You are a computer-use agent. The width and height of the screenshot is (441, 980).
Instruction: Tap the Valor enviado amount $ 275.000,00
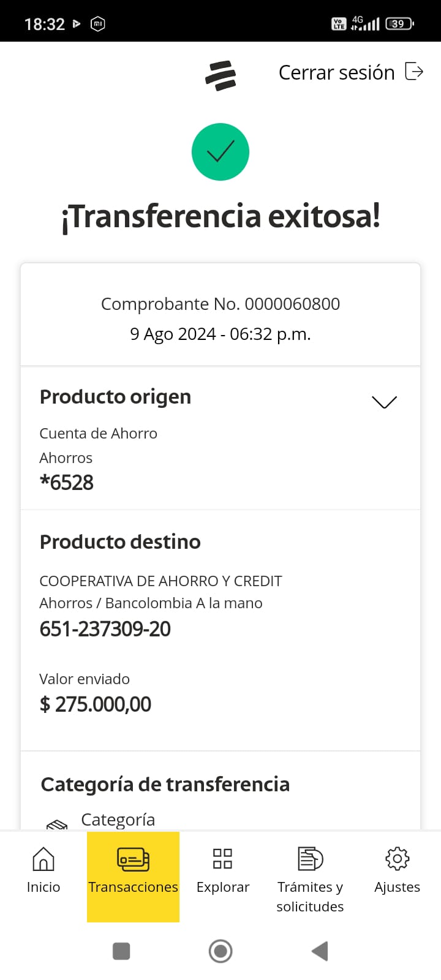click(96, 704)
